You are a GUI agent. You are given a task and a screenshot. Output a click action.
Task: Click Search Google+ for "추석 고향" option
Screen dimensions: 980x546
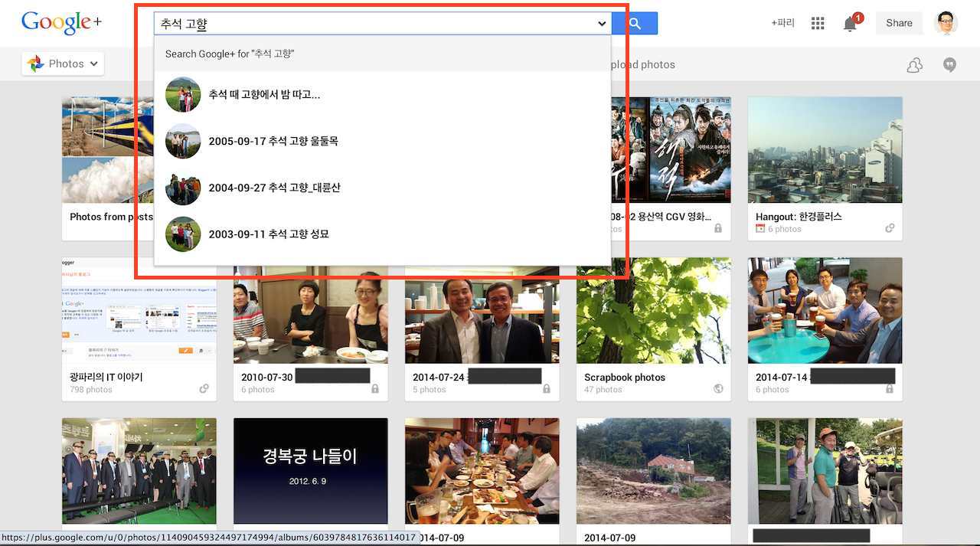click(230, 54)
